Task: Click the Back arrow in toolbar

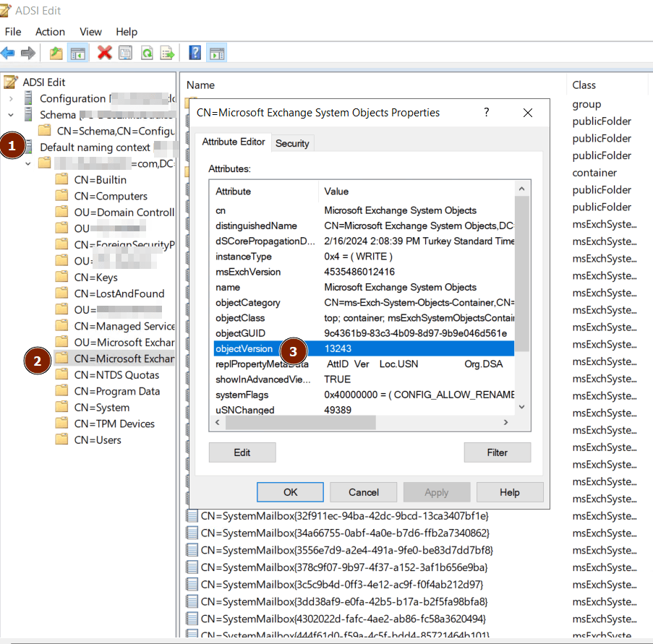Action: [x=8, y=53]
